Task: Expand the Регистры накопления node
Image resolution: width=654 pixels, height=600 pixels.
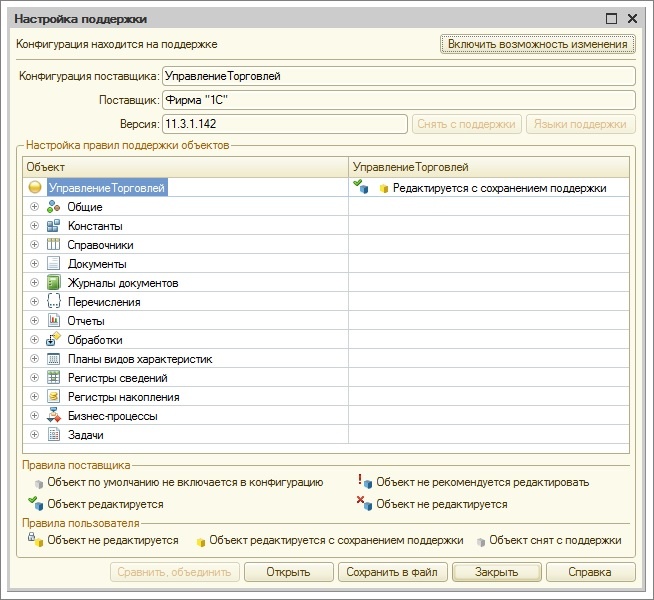Action: [35, 397]
